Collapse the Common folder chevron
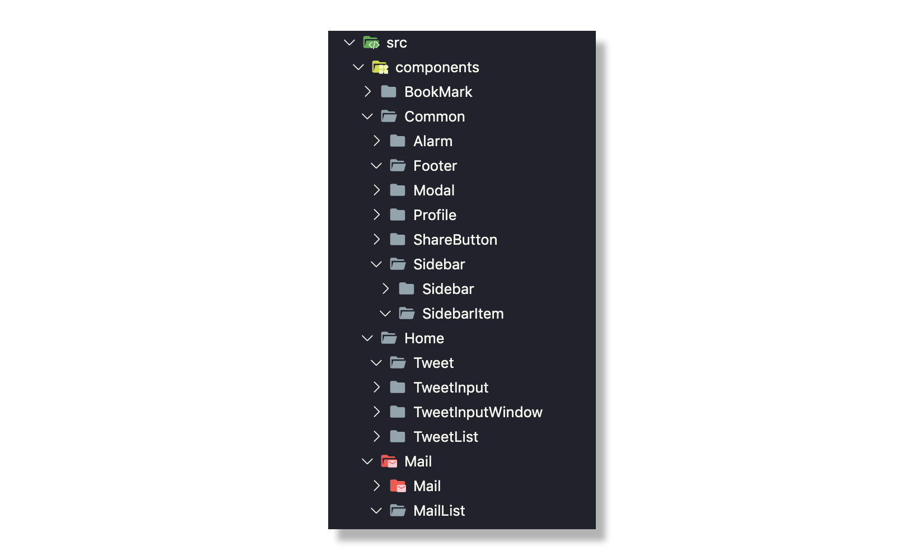Screen dimensions: 924x560 pos(367,116)
